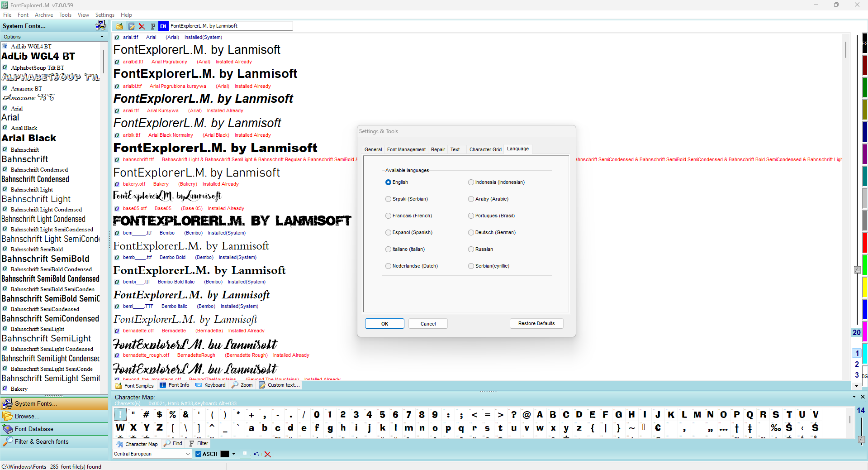Click the down arrow below number 3

coord(857,386)
